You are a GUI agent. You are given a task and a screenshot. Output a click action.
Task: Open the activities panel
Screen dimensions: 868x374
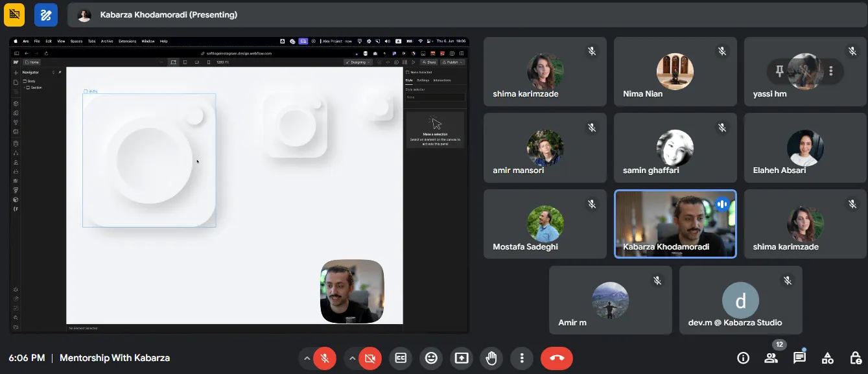[828, 358]
